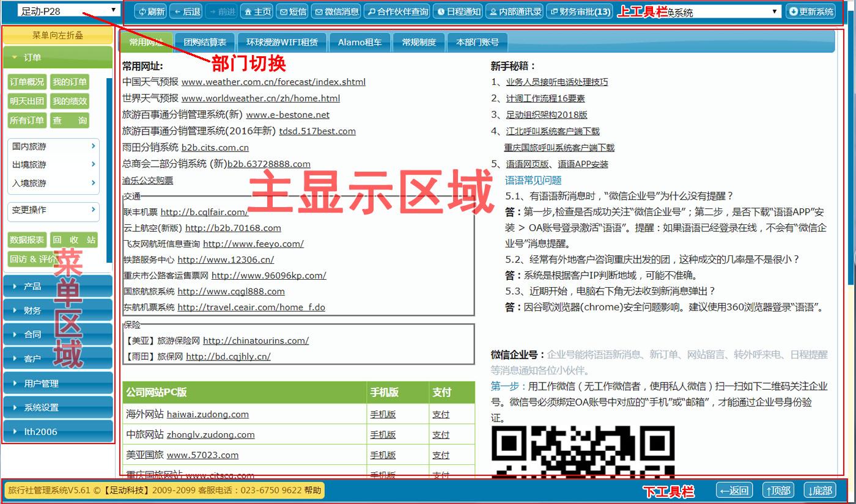Screen dimensions: 856x504
Task: Click the 我的订单 button
Action: pyautogui.click(x=69, y=82)
